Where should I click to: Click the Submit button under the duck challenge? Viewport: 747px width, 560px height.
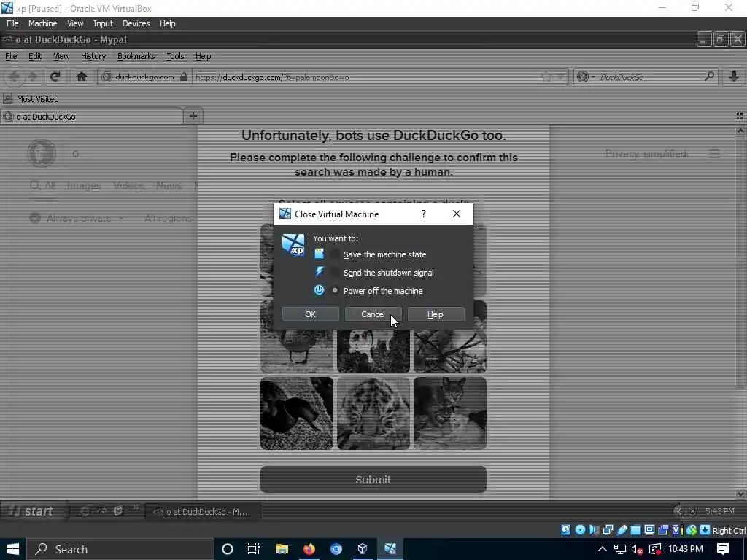coord(373,480)
